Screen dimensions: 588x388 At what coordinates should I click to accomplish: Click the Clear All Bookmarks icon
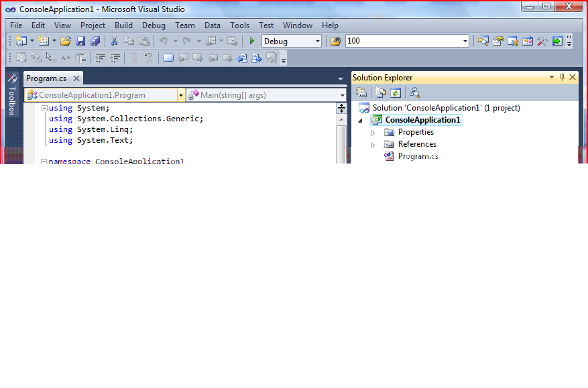click(x=272, y=58)
